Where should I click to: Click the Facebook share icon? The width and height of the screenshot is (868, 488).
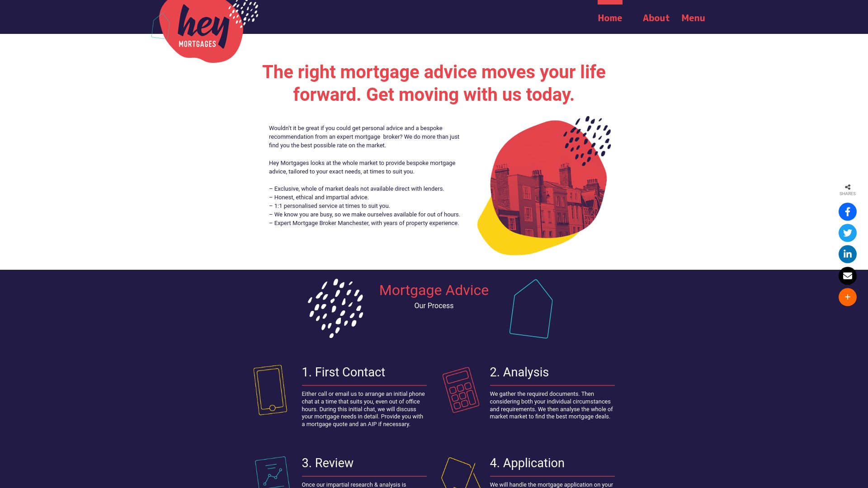848,211
